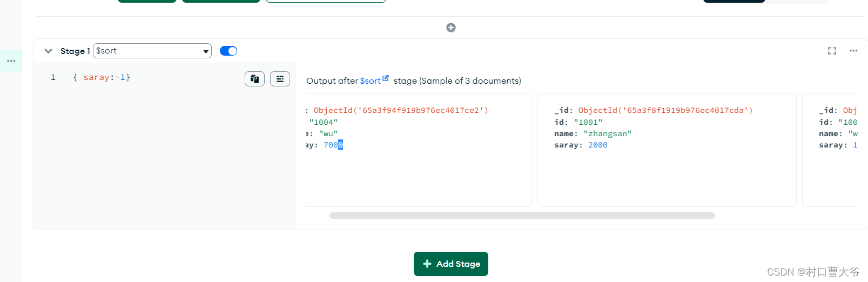
Task: Expand Stage 1 to fullscreen
Action: tap(832, 51)
